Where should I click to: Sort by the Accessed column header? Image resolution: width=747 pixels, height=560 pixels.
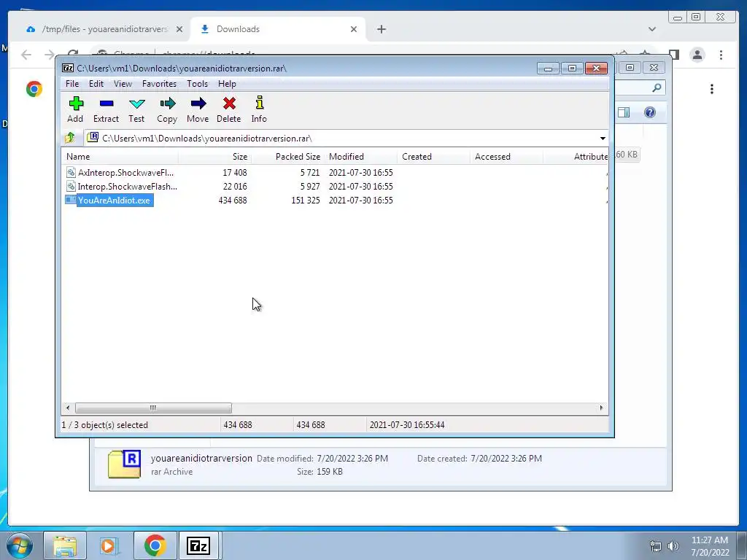click(x=506, y=157)
